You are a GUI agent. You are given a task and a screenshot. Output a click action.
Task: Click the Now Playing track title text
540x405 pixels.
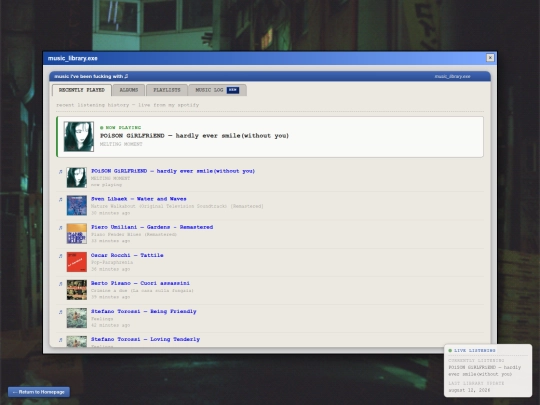195,136
